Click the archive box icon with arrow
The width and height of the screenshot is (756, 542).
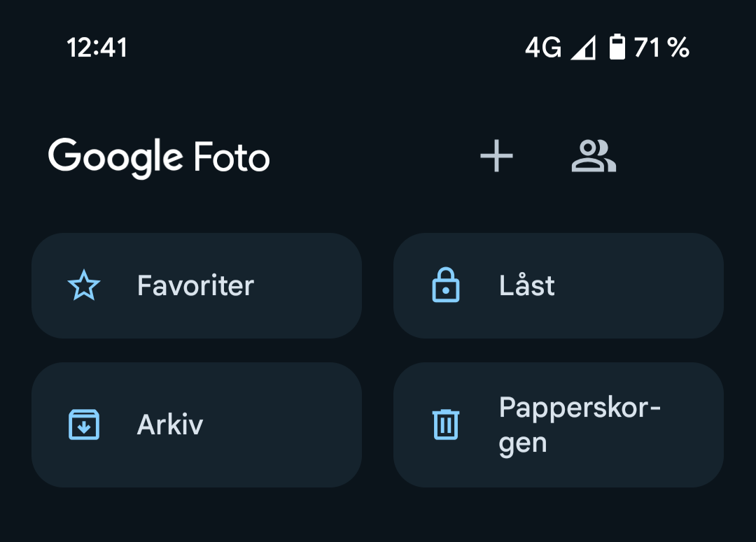tap(84, 425)
